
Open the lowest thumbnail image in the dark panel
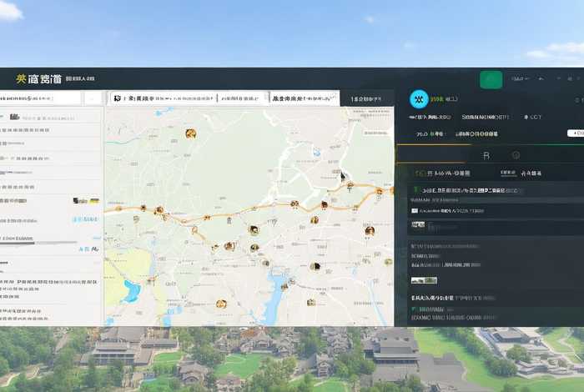(x=424, y=280)
